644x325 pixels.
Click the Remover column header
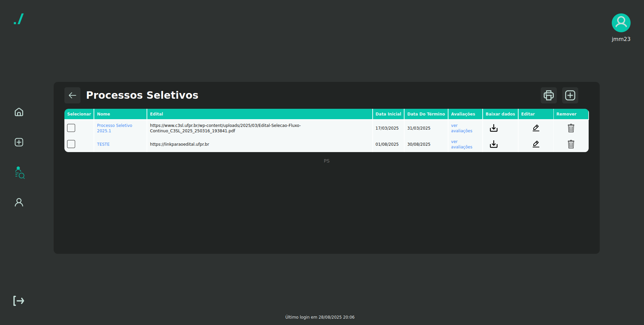pos(571,114)
